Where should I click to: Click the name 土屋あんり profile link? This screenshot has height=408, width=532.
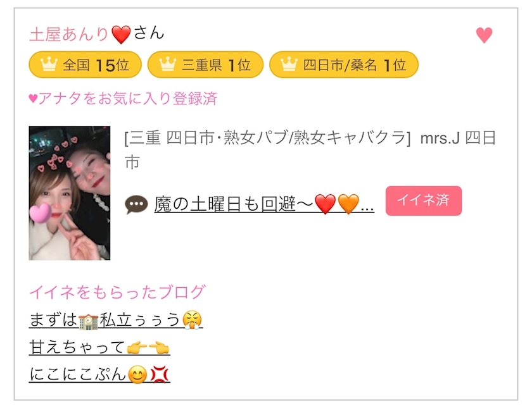69,34
